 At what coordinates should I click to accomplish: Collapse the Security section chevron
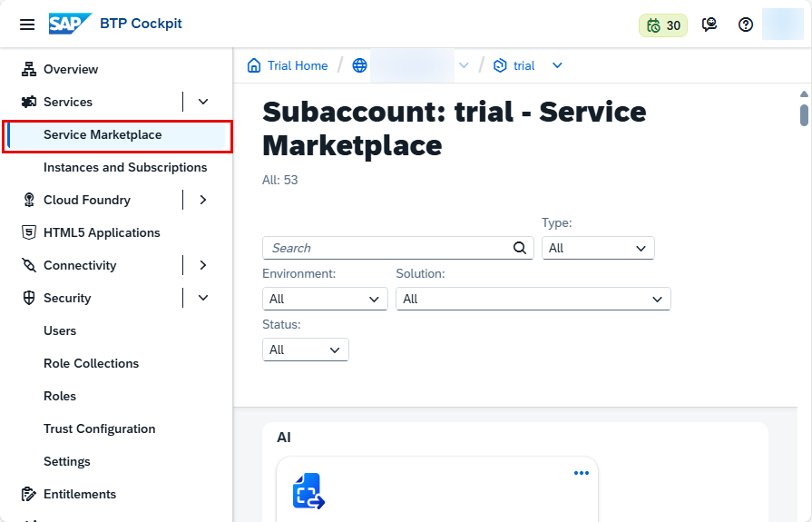click(203, 298)
